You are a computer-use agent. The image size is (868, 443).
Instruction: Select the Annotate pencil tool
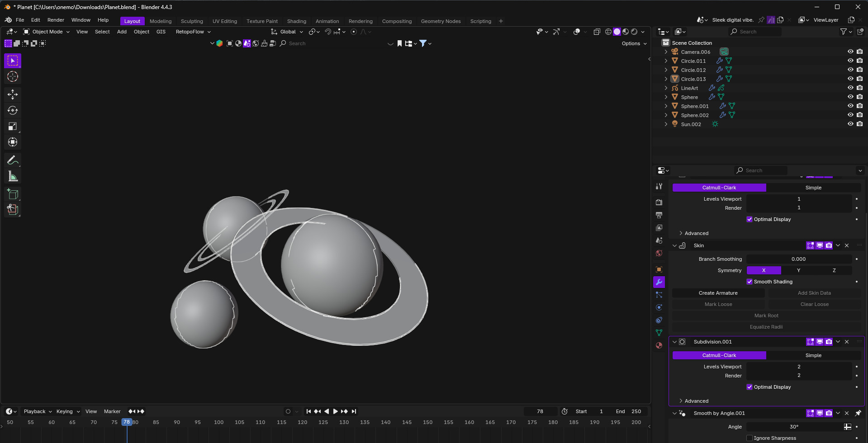pyautogui.click(x=13, y=160)
